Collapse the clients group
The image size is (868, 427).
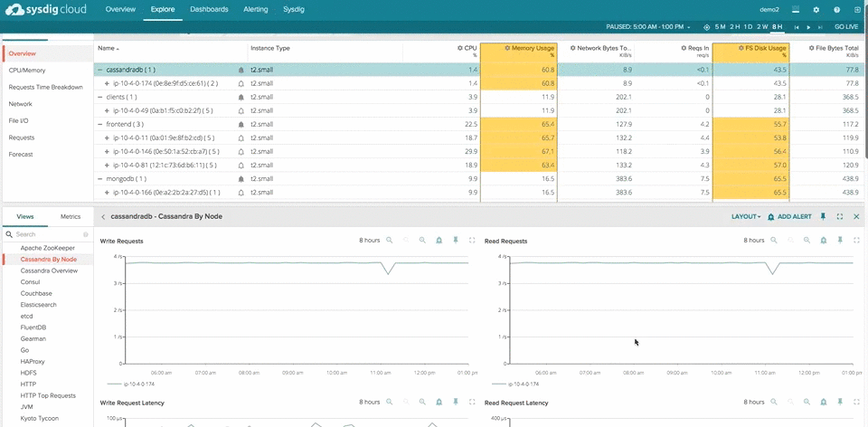pos(100,97)
